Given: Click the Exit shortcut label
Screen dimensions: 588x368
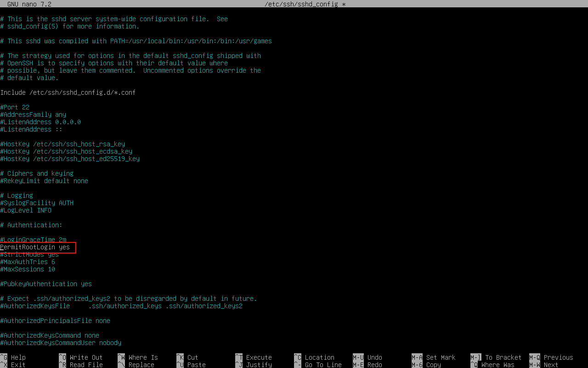Looking at the screenshot, I should pyautogui.click(x=18, y=365).
